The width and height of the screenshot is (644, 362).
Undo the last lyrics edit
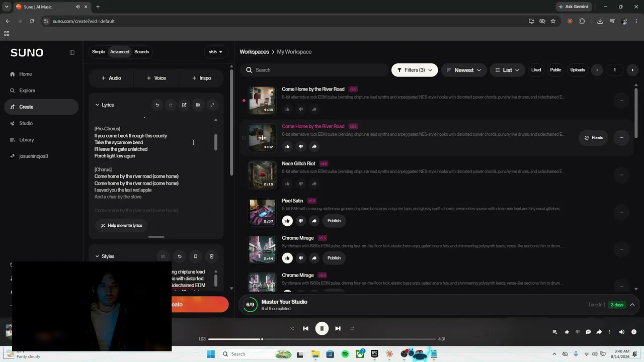point(157,105)
